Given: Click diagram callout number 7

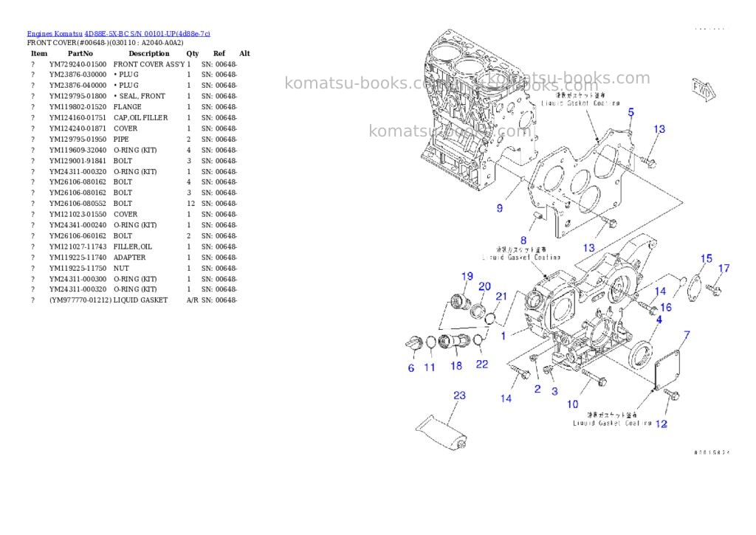Looking at the screenshot, I should click(x=687, y=336).
